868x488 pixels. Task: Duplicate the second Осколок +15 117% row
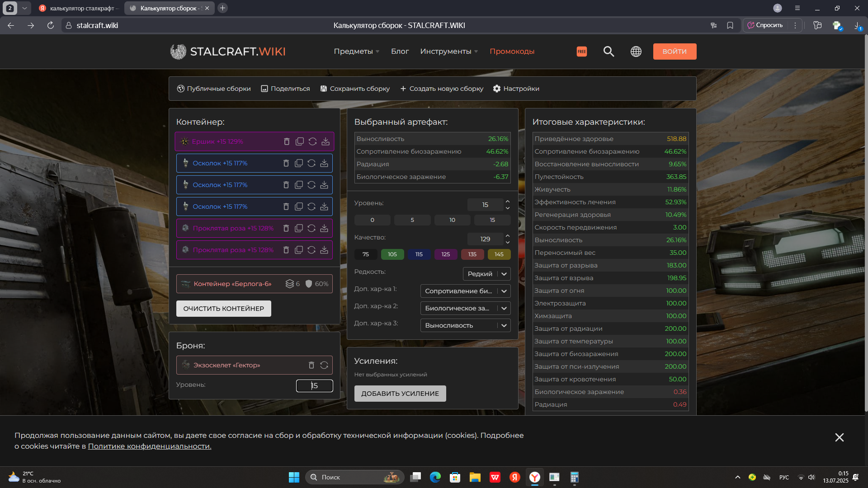[298, 185]
